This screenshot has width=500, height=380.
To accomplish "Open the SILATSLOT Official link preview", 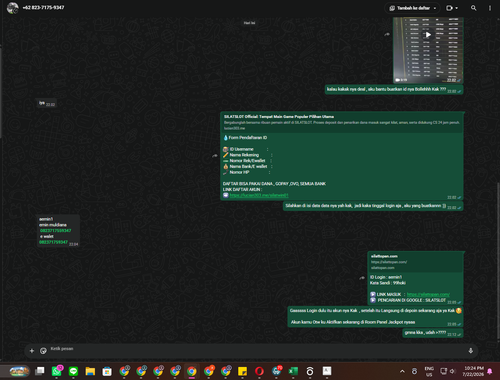I will tap(342, 122).
